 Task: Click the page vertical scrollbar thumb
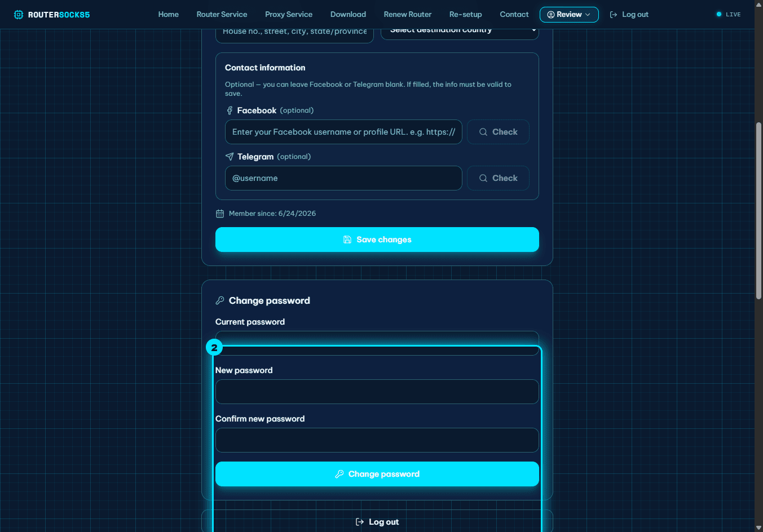point(758,210)
